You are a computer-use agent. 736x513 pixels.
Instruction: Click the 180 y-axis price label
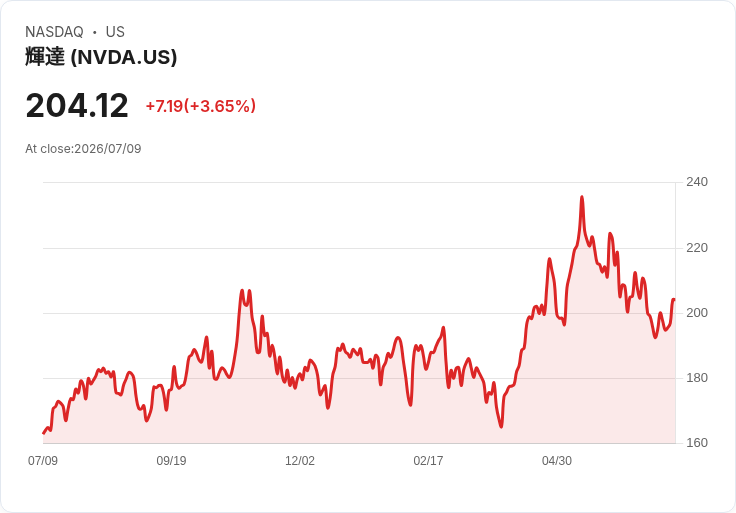tap(697, 378)
